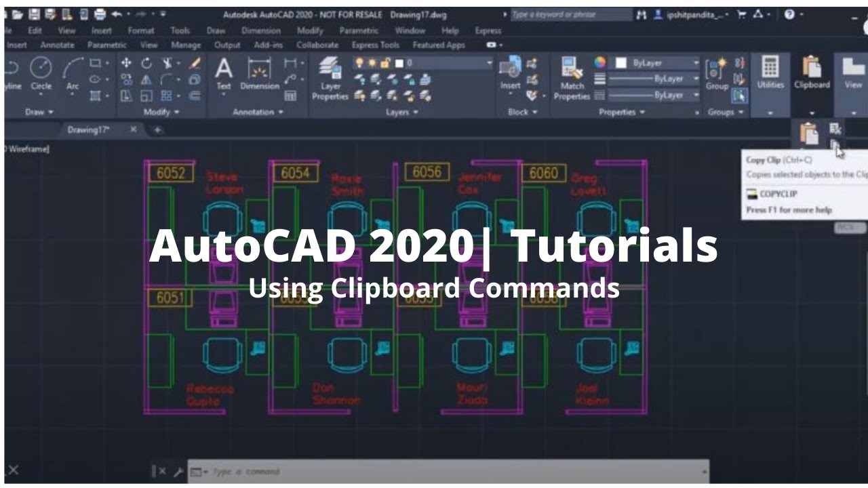
Task: Open the Window menu
Action: [x=410, y=30]
